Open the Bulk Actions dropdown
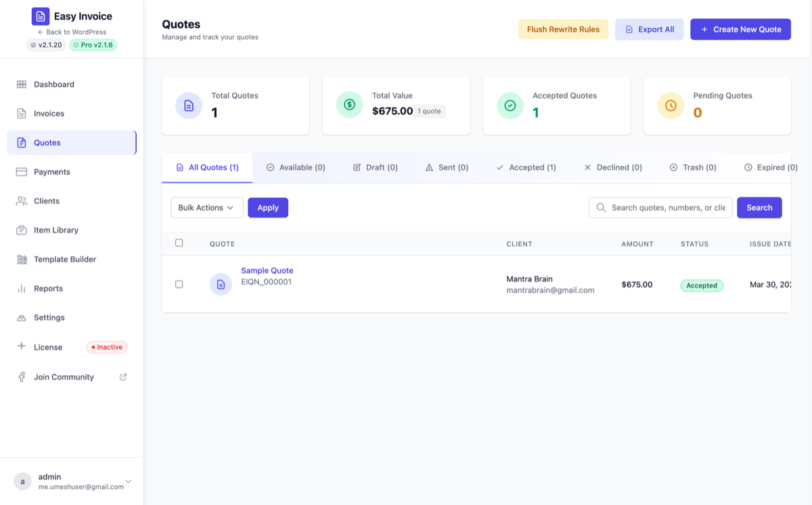 coord(207,208)
